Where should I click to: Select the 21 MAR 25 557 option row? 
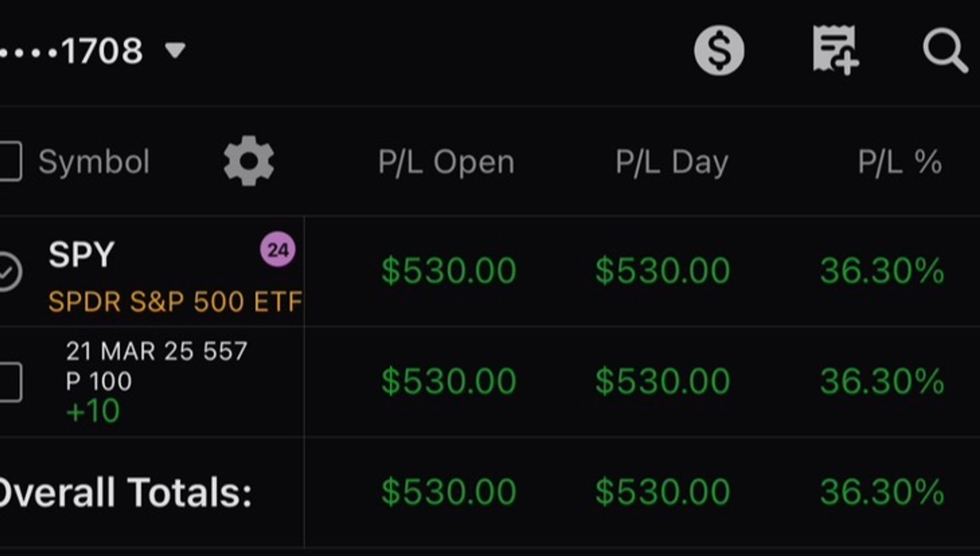[x=490, y=382]
